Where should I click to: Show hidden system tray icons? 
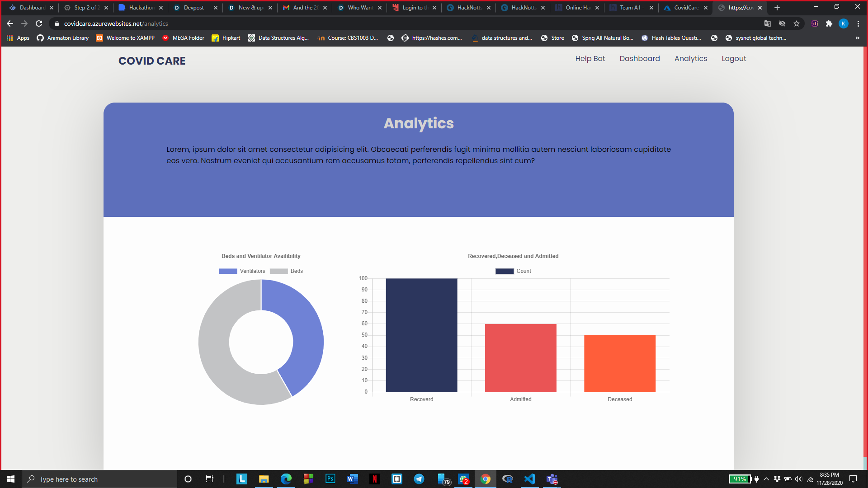(766, 479)
